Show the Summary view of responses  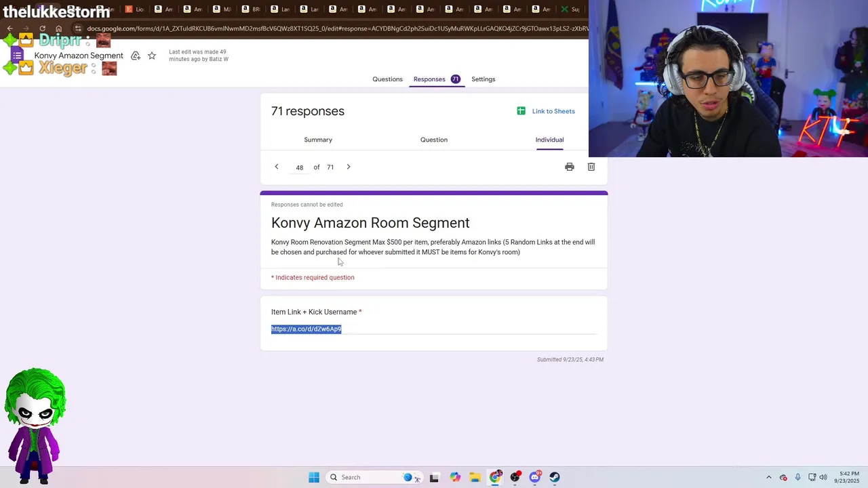[x=318, y=140]
